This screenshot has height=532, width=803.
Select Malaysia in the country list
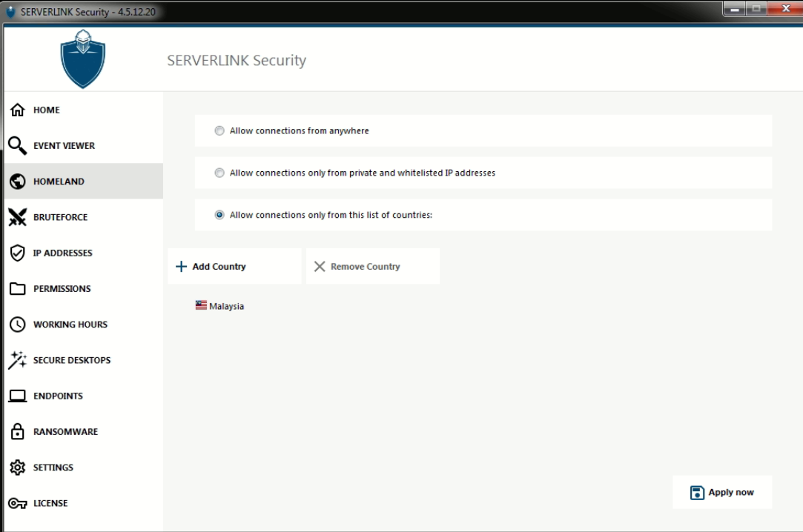tap(226, 306)
